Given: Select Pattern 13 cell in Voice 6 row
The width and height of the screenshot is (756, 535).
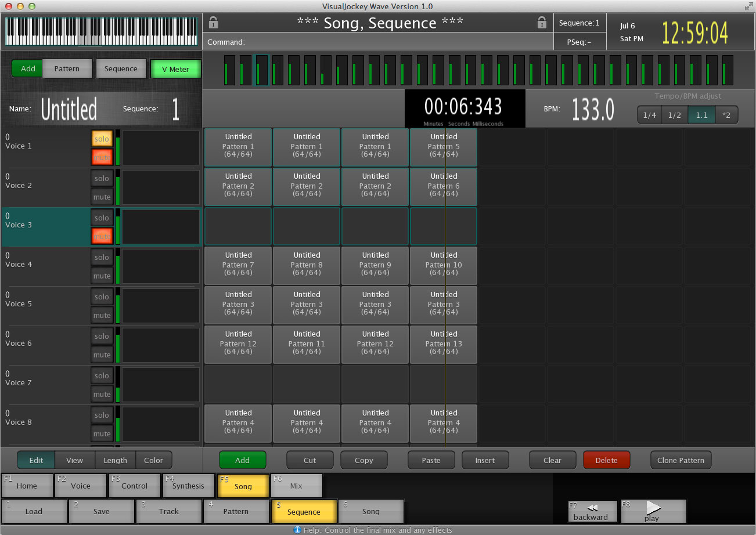Looking at the screenshot, I should [x=444, y=345].
